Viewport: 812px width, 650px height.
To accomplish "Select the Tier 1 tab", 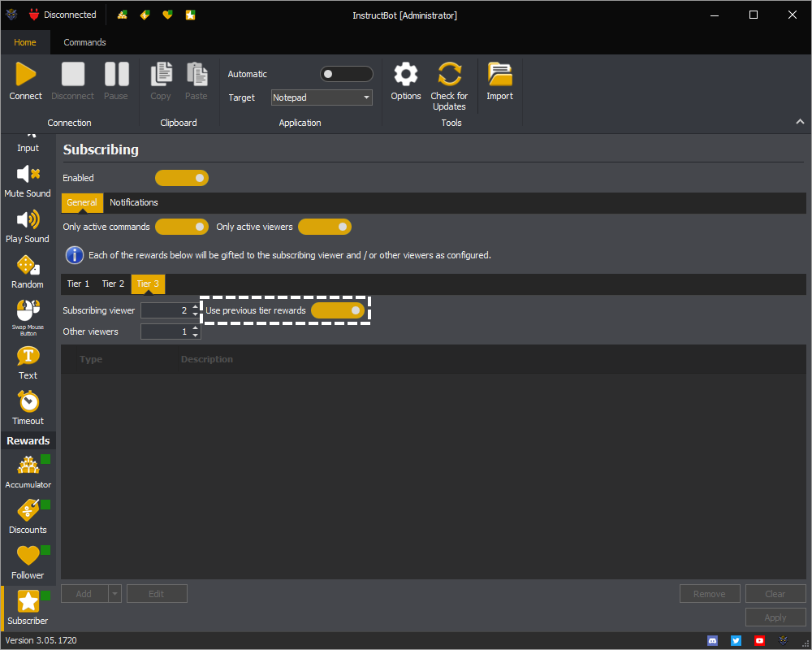I will coord(78,284).
